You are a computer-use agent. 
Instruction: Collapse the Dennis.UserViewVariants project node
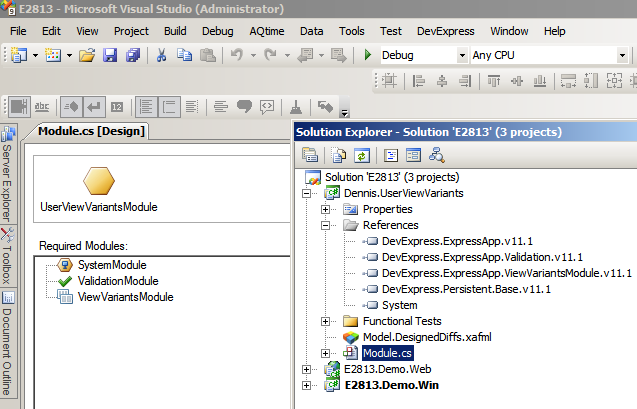306,193
